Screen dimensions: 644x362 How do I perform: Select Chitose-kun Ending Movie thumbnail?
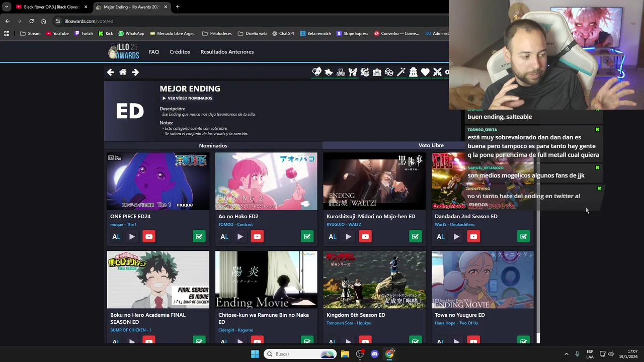coord(266,280)
